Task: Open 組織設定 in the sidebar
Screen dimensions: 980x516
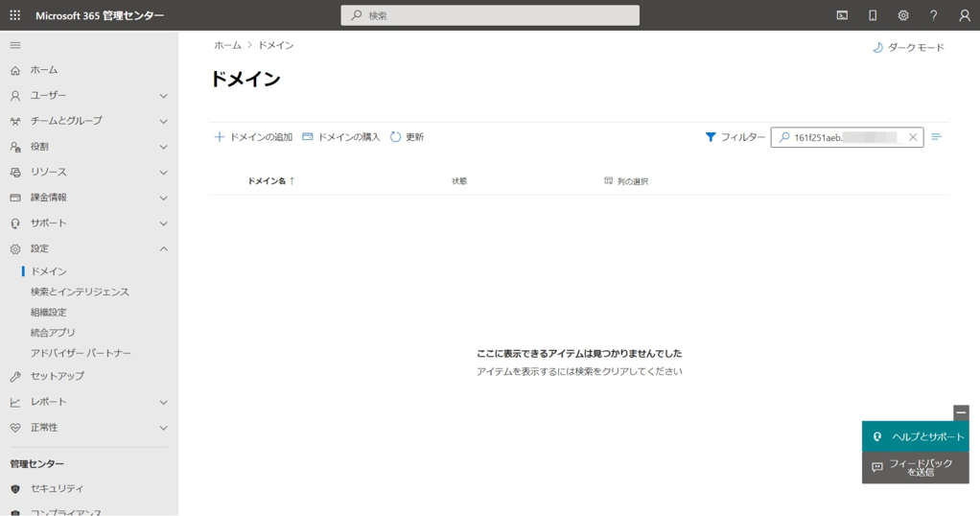Action: [49, 312]
